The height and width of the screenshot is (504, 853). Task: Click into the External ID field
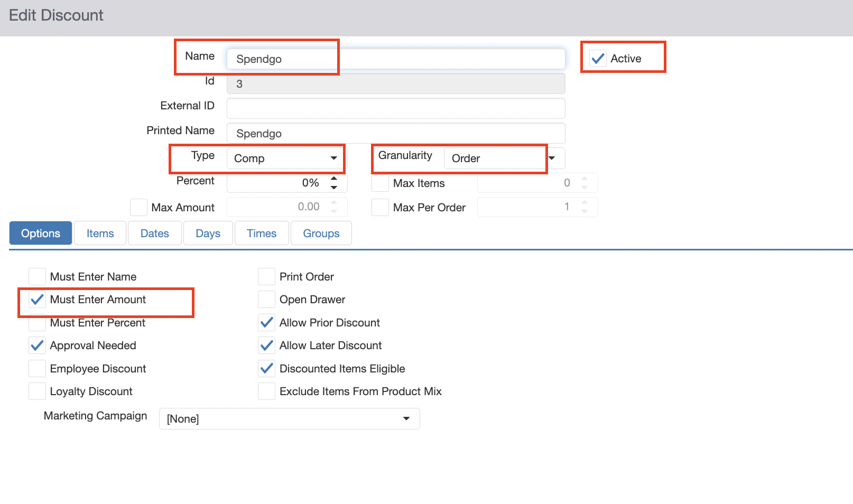point(395,108)
